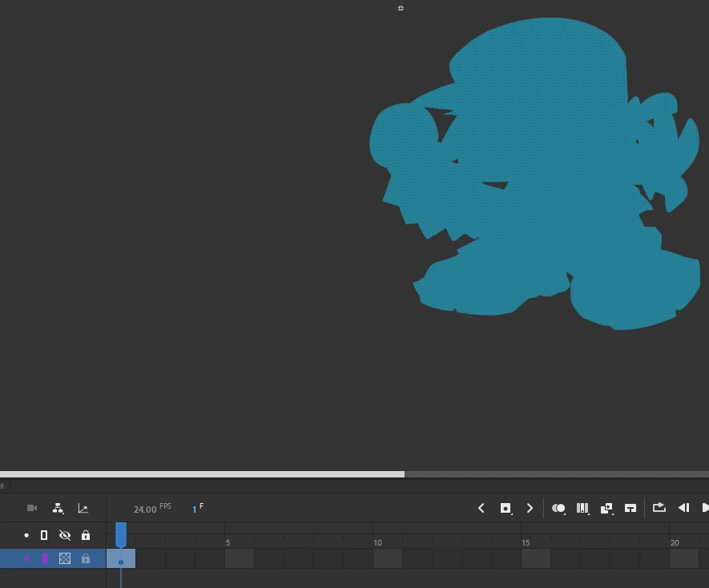Turn on Edit Multiple Frames

(x=582, y=508)
